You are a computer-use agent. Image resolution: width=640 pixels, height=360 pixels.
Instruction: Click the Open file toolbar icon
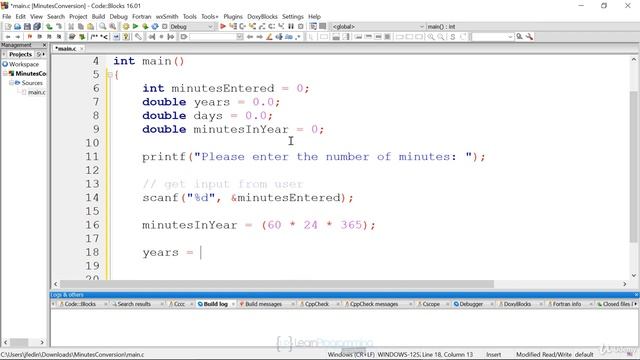click(18, 27)
